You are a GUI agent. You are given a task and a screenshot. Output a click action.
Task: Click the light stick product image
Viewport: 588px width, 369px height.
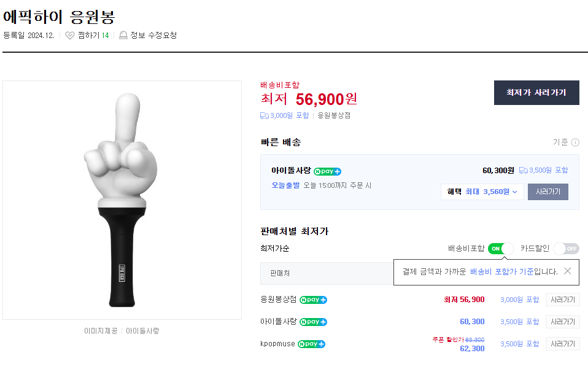point(122,200)
